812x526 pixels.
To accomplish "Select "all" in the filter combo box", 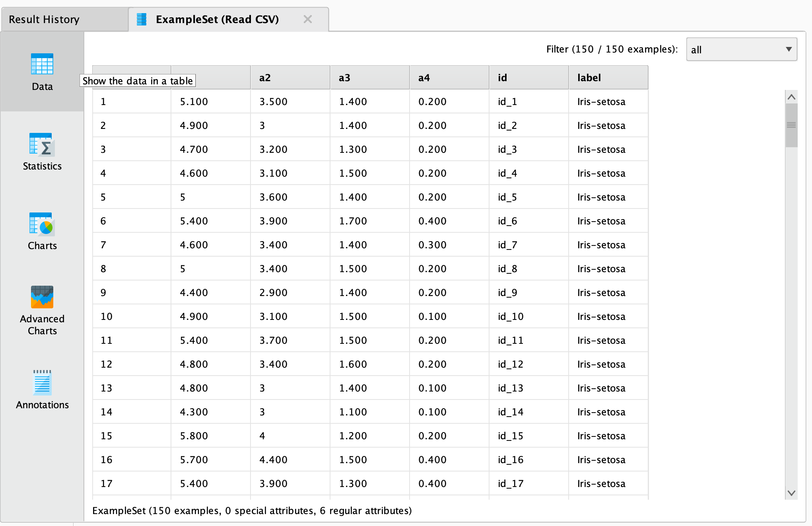I will (x=741, y=49).
